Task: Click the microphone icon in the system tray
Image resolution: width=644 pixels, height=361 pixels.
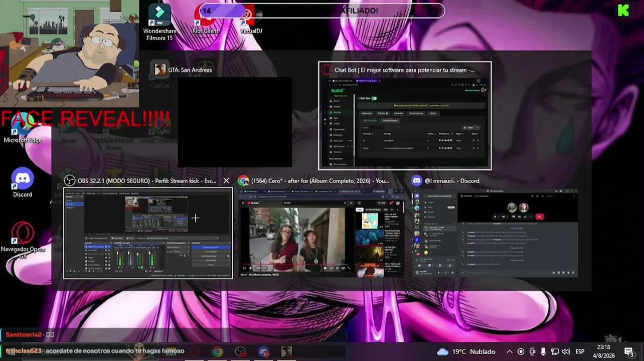Action: [543, 351]
